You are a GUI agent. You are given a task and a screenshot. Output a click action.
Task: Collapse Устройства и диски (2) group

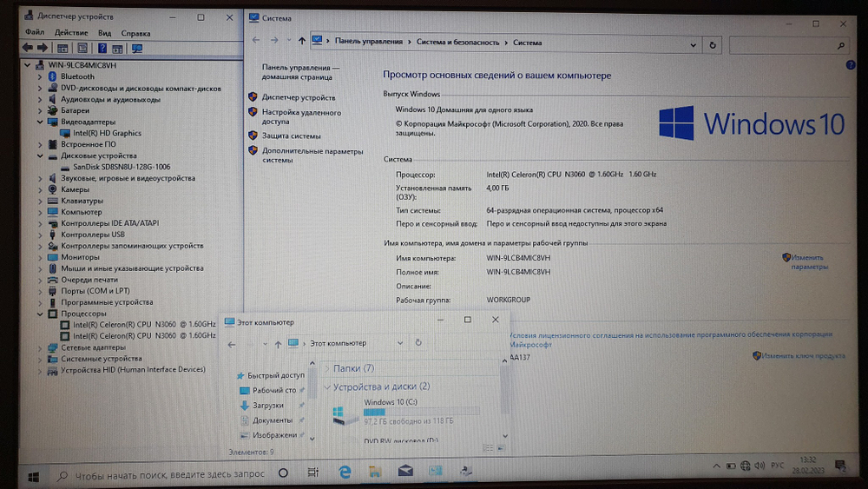pos(327,387)
